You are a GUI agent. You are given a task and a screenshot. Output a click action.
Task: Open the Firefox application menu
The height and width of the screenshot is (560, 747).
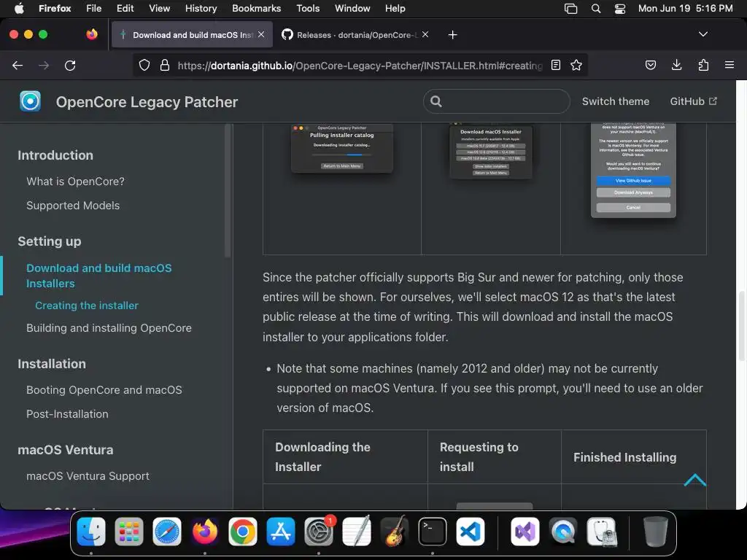click(55, 8)
